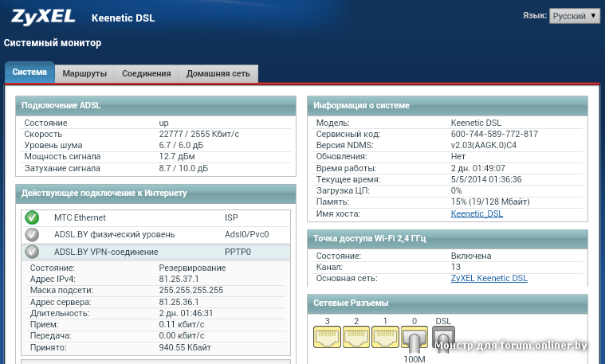Click the Действующее подключение к Интернету header
The image size is (605, 364).
[156, 194]
